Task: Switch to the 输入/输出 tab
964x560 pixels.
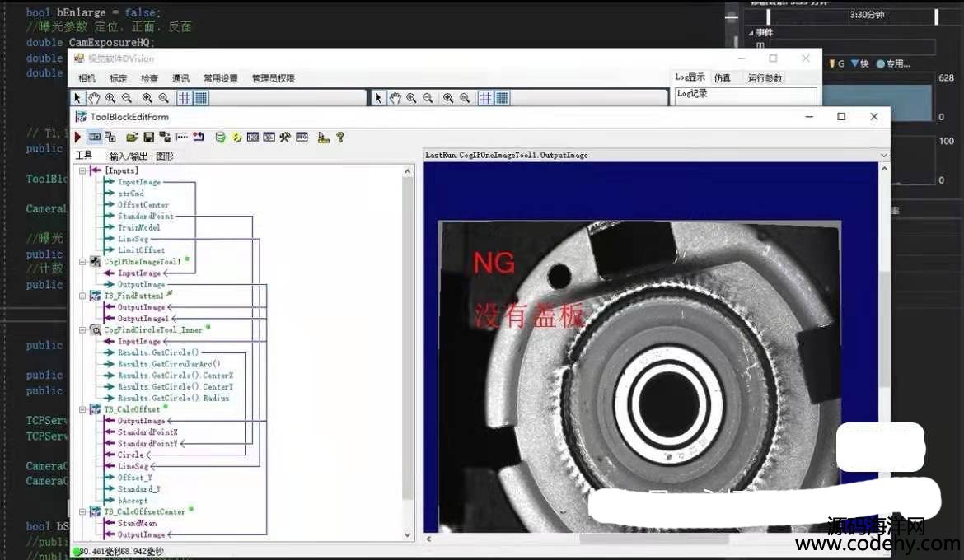Action: pos(129,156)
